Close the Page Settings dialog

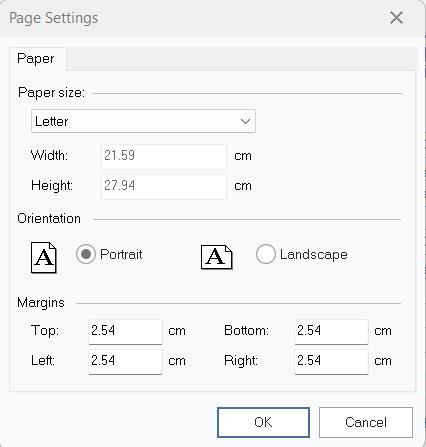tap(396, 18)
